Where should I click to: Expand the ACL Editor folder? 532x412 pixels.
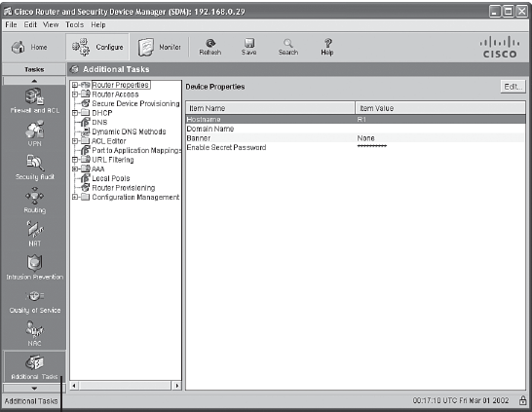75,141
